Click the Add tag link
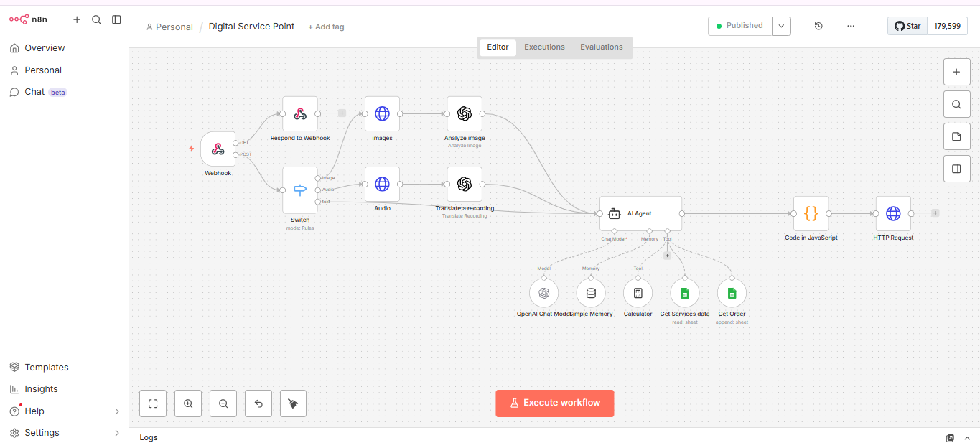The image size is (980, 448). (x=326, y=27)
